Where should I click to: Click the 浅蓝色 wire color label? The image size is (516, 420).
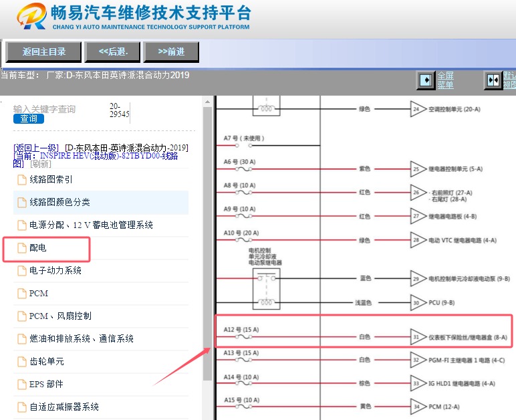point(364,302)
